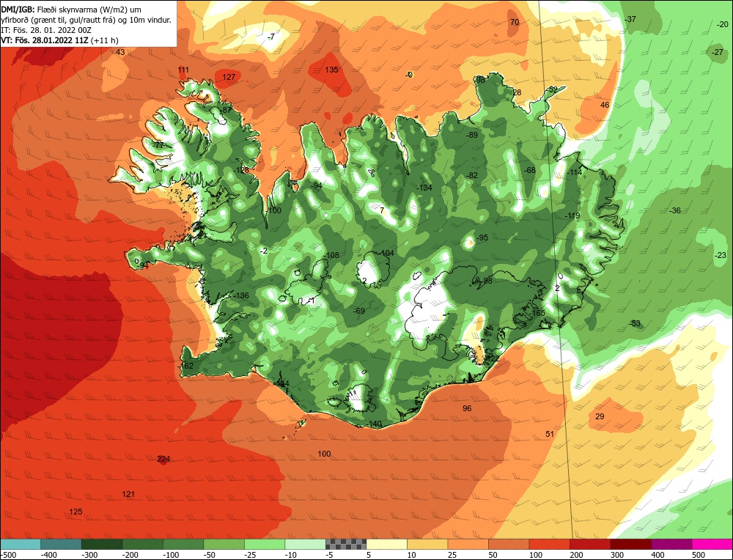Click the palest green legend swatch labeled -10
This screenshot has height=560, width=733.
click(305, 544)
